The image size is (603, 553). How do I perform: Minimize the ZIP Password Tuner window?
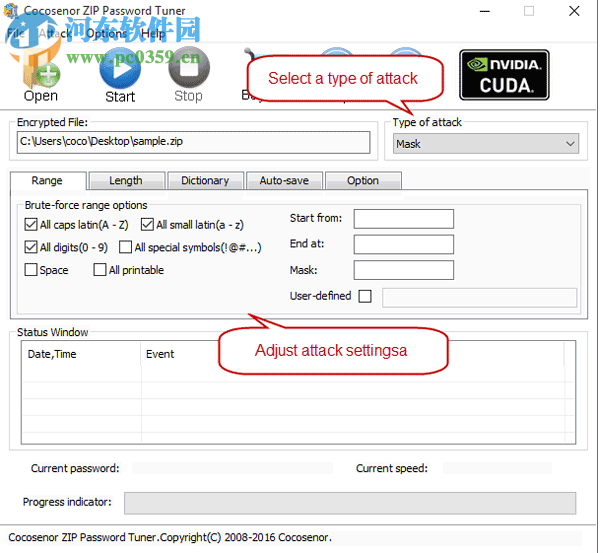[x=485, y=11]
